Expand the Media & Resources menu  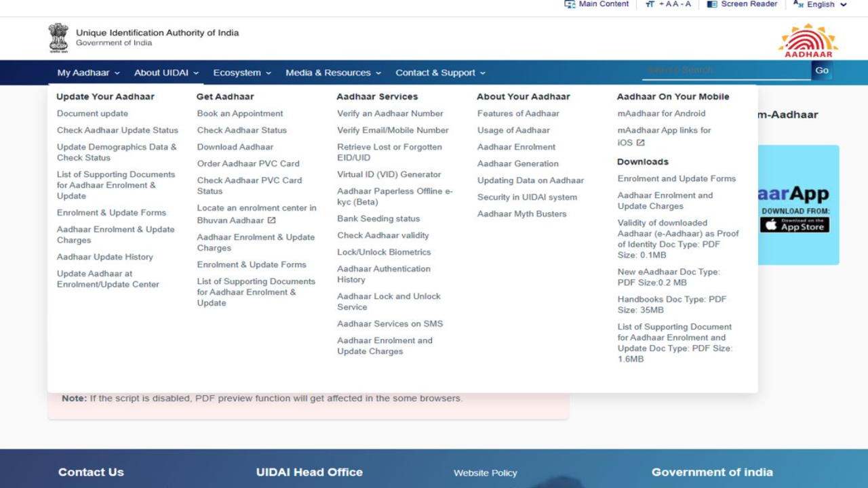333,73
